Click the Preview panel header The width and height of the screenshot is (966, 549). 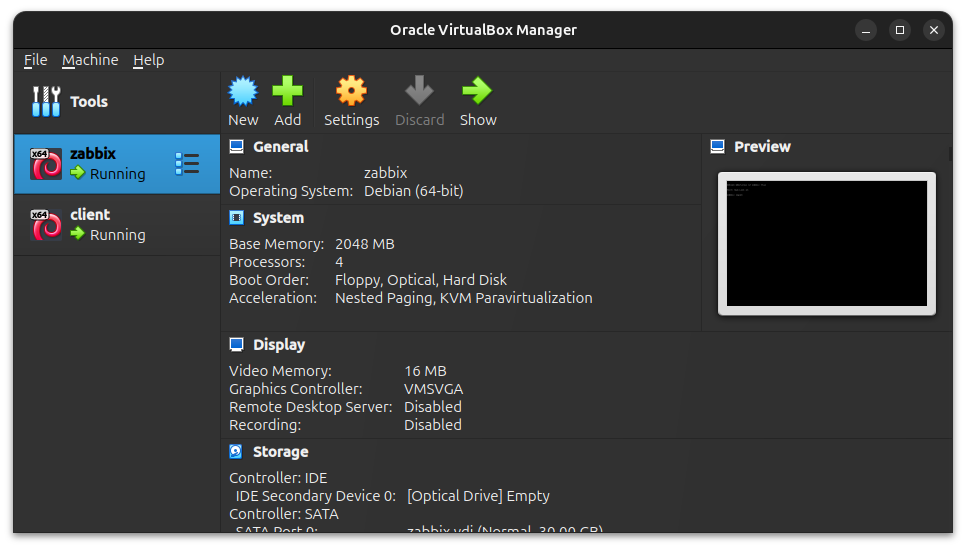(x=762, y=147)
